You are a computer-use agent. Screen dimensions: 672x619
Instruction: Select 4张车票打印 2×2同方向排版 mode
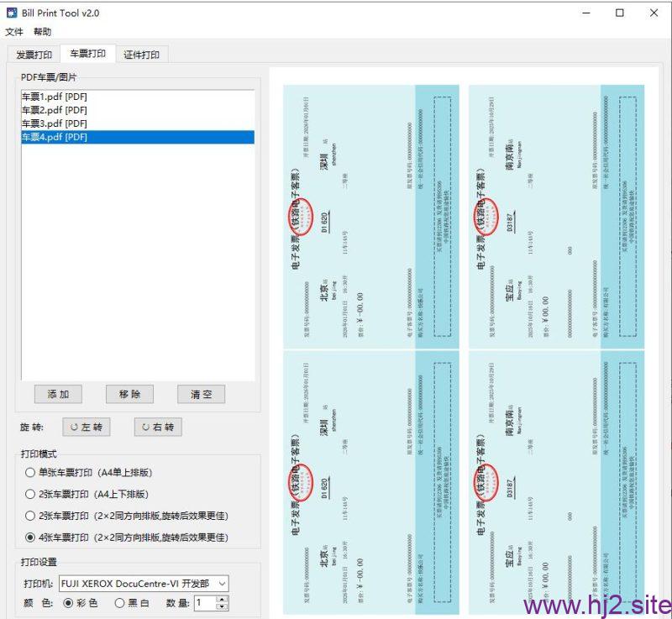click(x=127, y=538)
